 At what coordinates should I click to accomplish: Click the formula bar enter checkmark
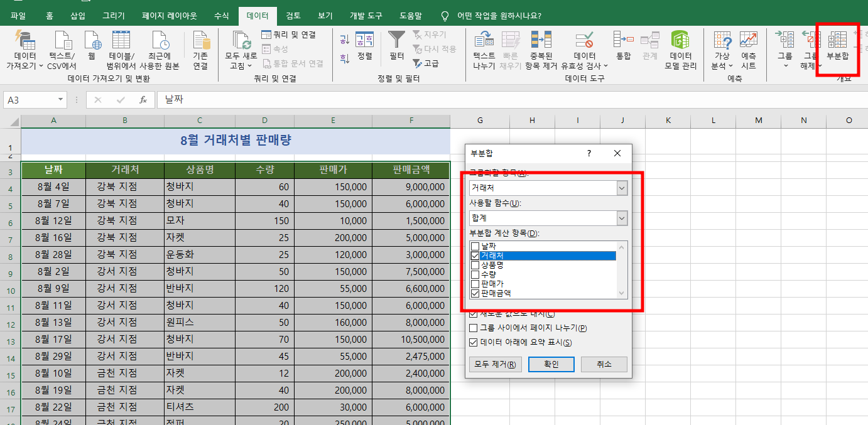click(x=121, y=100)
